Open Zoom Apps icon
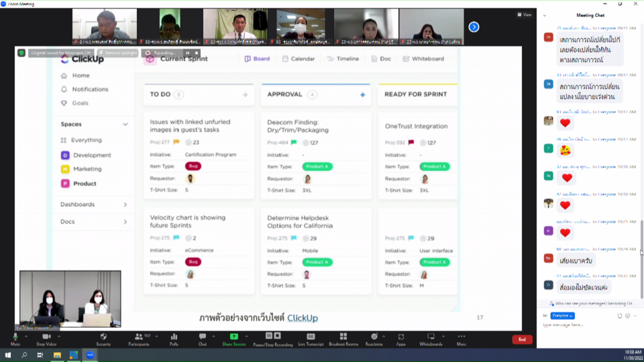644x362 pixels. 400,337
